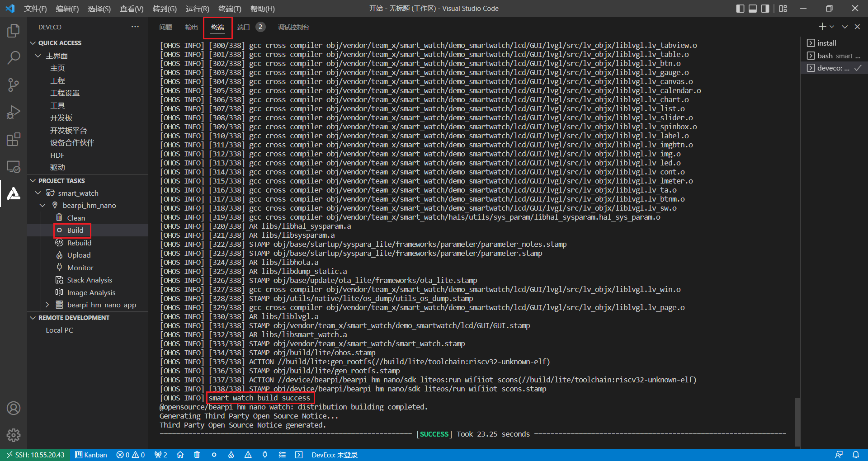868x461 pixels.
Task: Click the trash clean icon in status bar
Action: pos(197,455)
